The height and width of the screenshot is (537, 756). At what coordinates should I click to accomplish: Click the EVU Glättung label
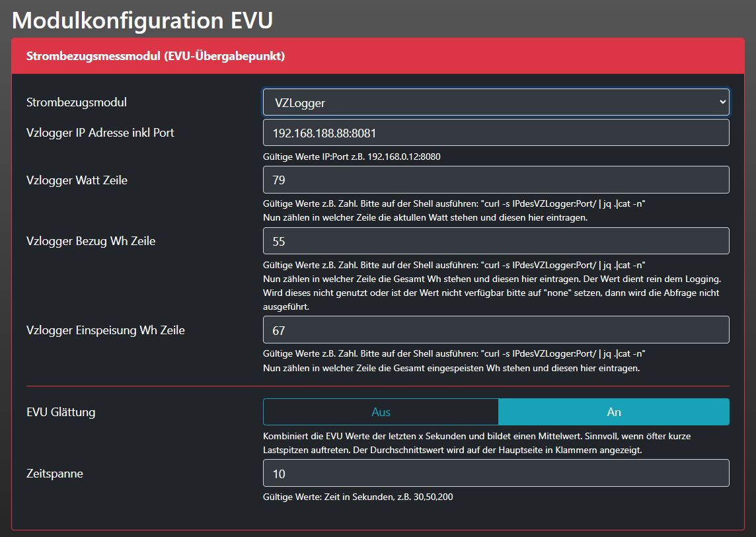click(61, 412)
